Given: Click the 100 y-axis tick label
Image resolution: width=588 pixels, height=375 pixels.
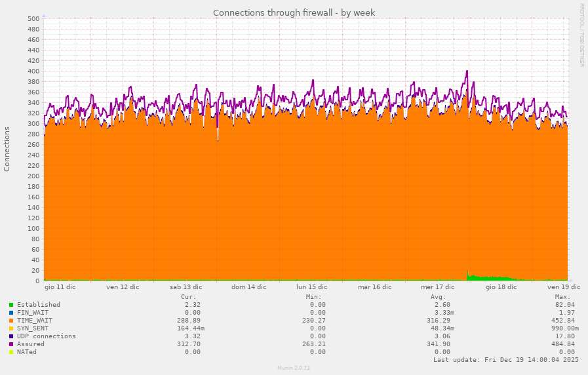Looking at the screenshot, I should point(33,229).
